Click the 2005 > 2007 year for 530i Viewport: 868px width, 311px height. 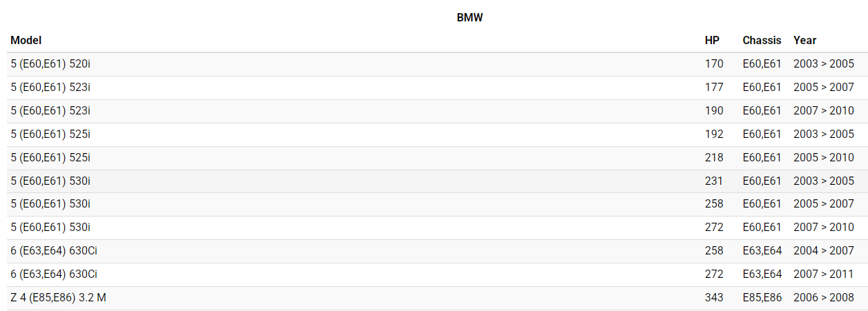tap(823, 204)
